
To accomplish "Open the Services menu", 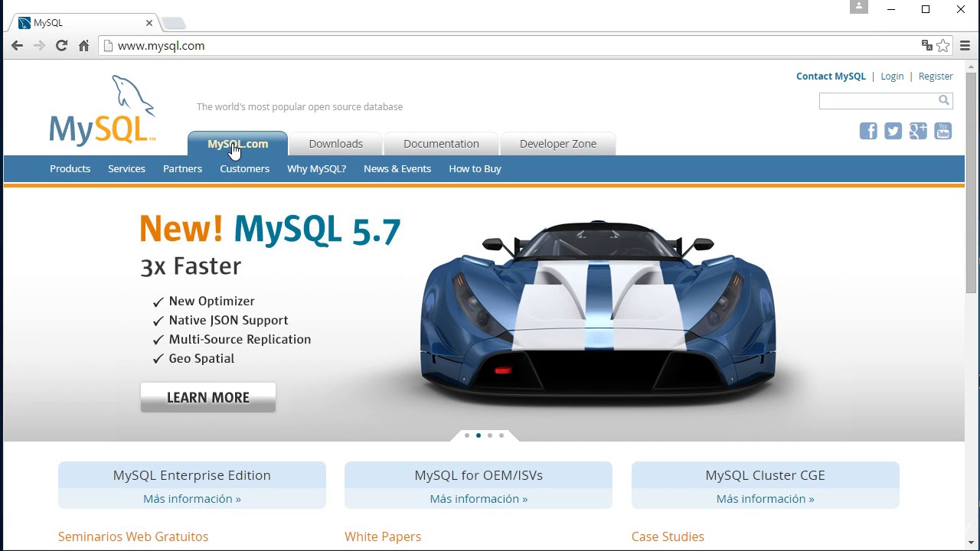I will (x=126, y=168).
